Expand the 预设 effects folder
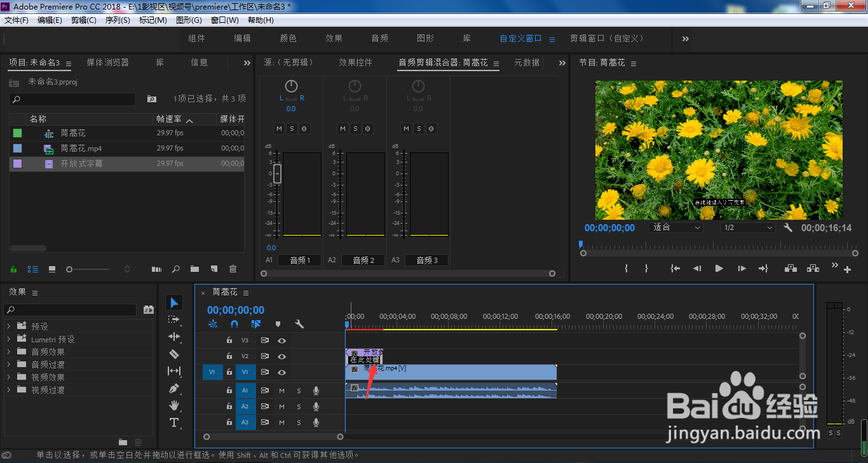 pos(8,326)
